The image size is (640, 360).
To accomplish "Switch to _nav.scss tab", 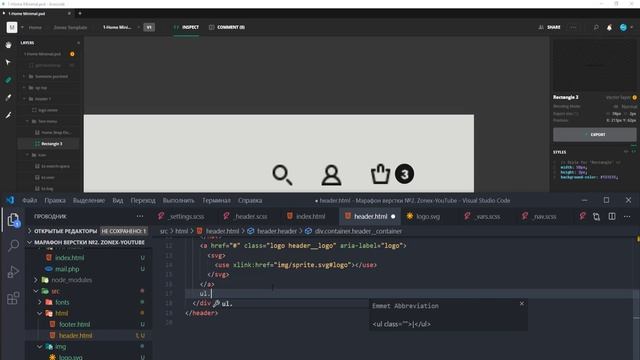I will [544, 216].
